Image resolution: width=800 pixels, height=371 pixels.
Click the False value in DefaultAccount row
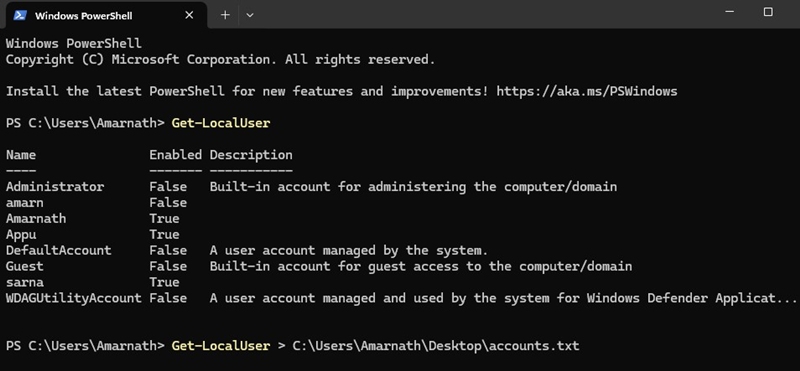pos(168,251)
